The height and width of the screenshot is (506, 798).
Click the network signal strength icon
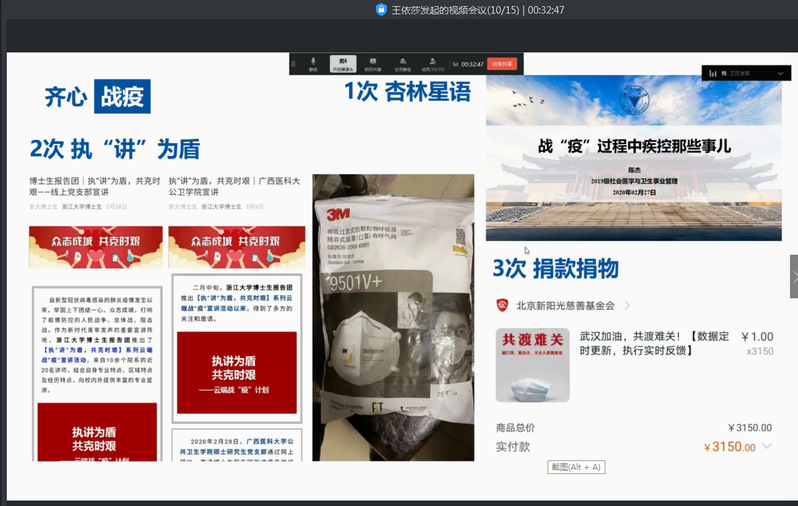click(x=454, y=63)
